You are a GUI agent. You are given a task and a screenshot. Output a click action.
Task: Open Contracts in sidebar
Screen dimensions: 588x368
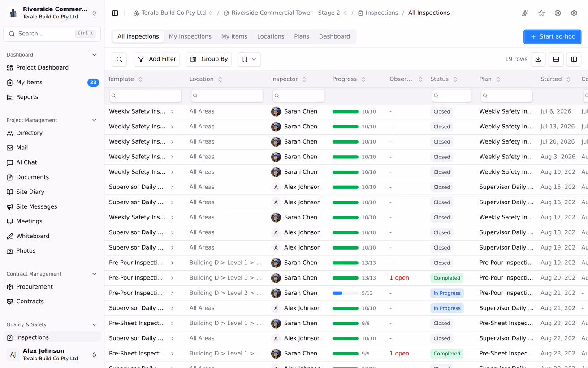click(52, 302)
